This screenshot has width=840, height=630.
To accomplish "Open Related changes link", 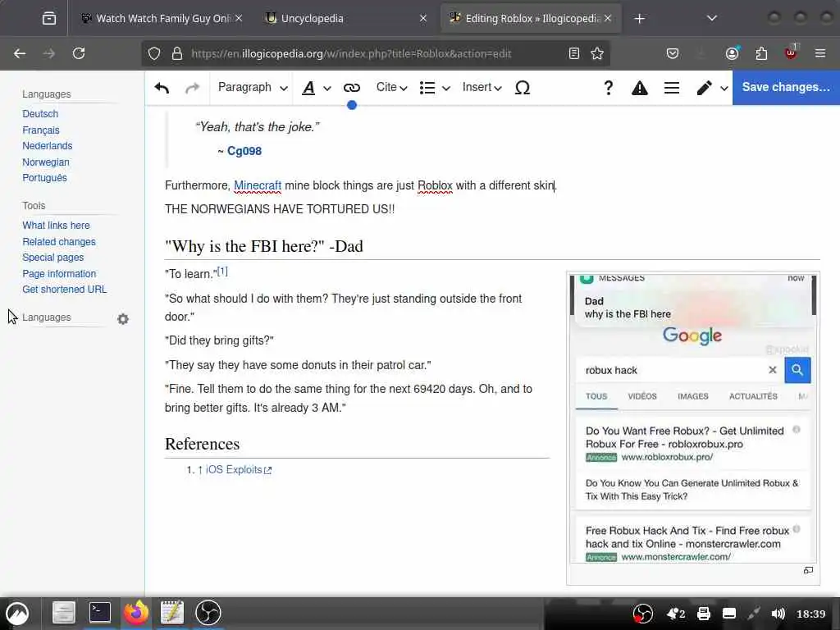I will (x=59, y=242).
